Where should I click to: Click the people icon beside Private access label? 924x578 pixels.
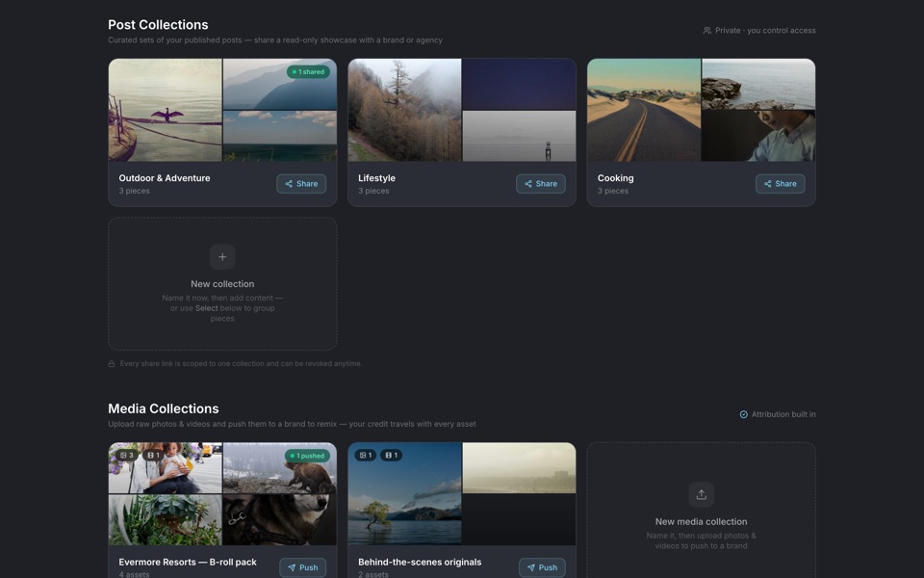707,31
